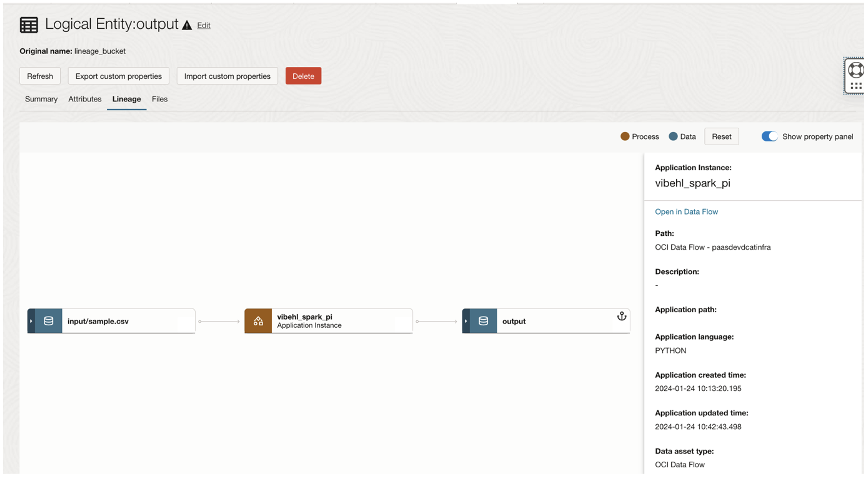Switch to the Attributes tab
The width and height of the screenshot is (868, 481).
85,99
